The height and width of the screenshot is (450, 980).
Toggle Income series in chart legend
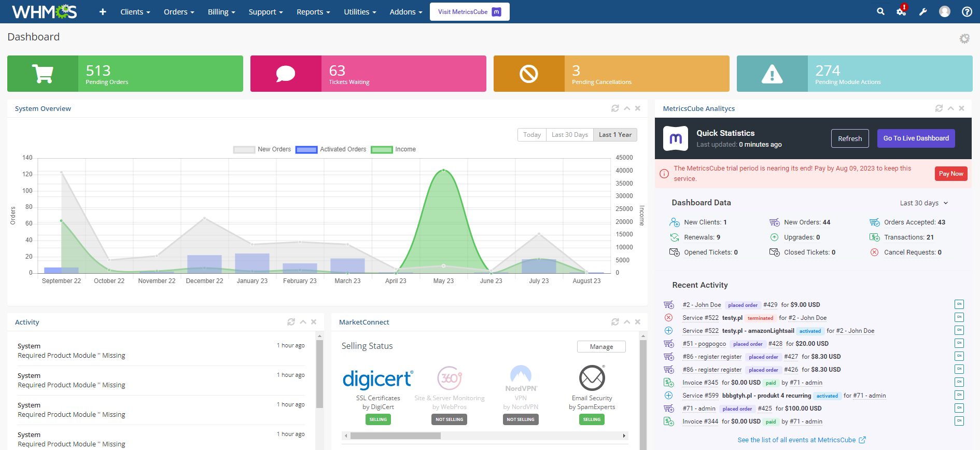click(394, 149)
